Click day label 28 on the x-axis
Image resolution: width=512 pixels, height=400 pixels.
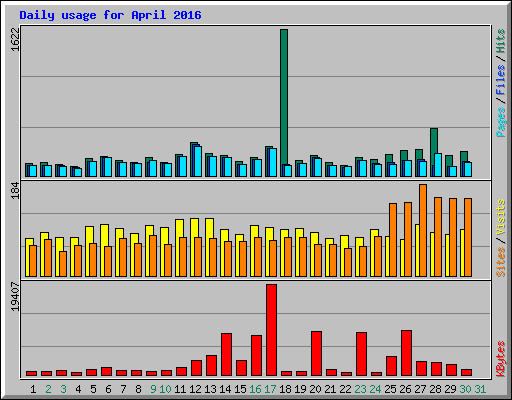(x=435, y=389)
